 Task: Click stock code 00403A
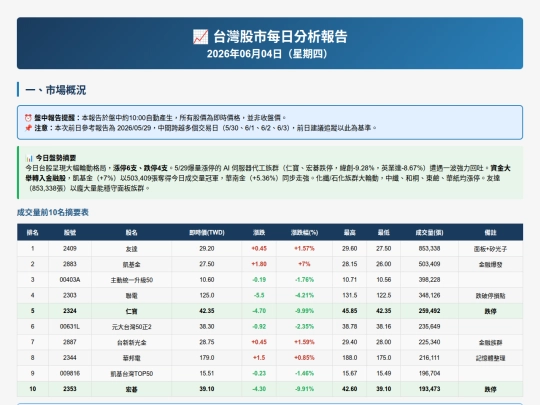pyautogui.click(x=70, y=280)
